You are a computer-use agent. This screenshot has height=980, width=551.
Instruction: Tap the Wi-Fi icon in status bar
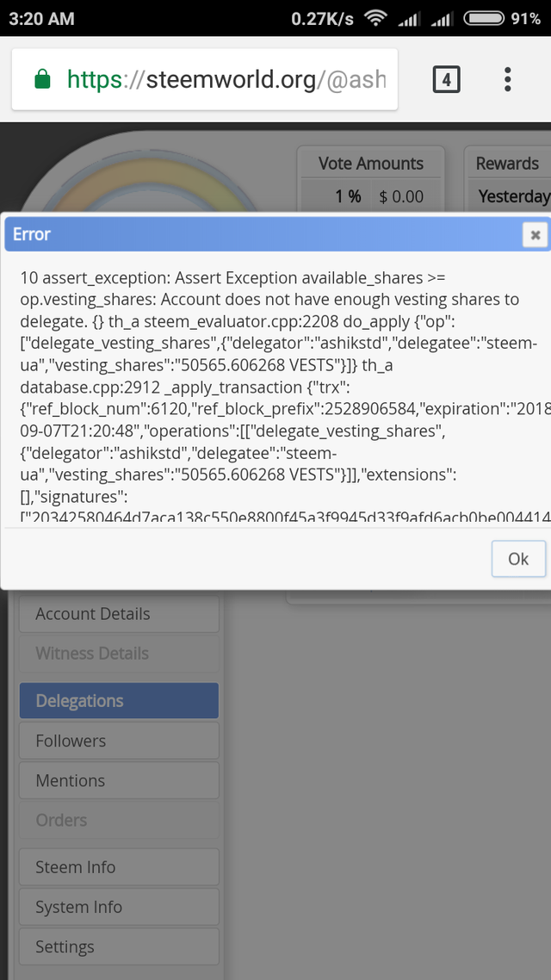375,18
